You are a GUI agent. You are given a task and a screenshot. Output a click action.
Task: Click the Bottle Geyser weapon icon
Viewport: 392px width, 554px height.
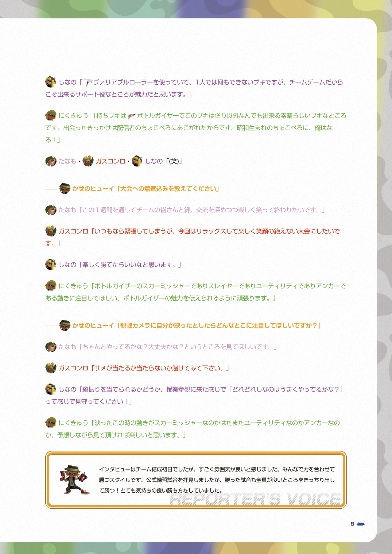coord(132,116)
